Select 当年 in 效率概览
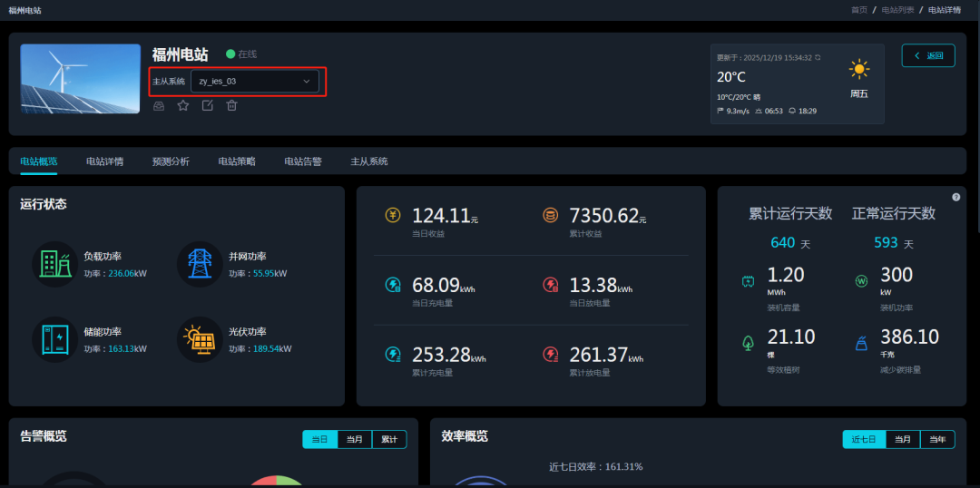 pyautogui.click(x=937, y=439)
